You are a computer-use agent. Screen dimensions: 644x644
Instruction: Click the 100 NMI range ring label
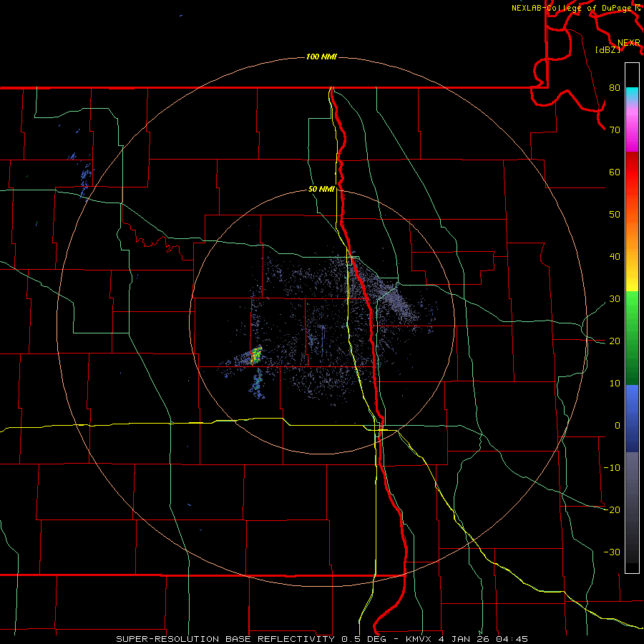coord(321,57)
